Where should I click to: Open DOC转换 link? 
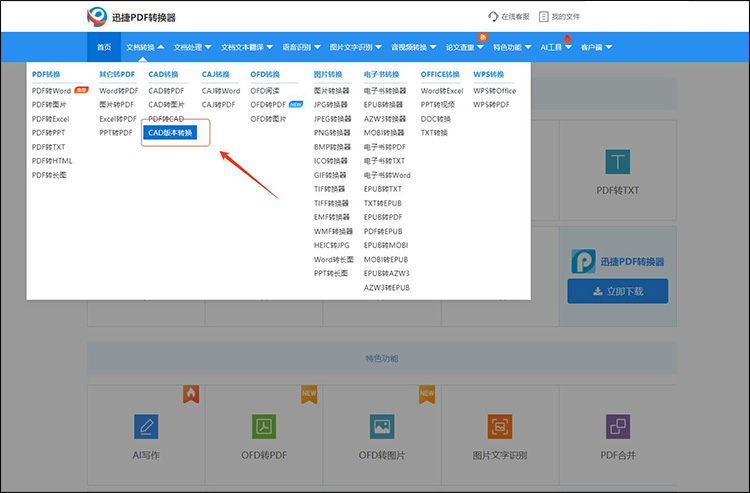435,119
